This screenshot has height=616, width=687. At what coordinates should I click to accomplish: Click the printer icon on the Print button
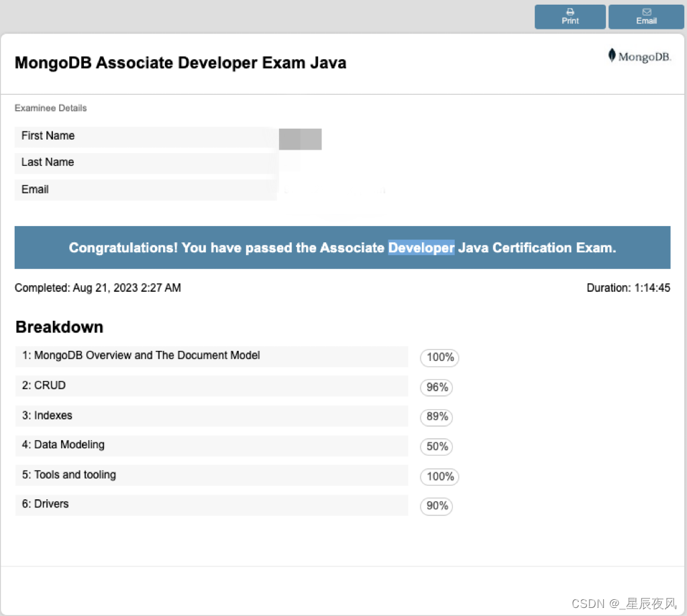pos(570,12)
